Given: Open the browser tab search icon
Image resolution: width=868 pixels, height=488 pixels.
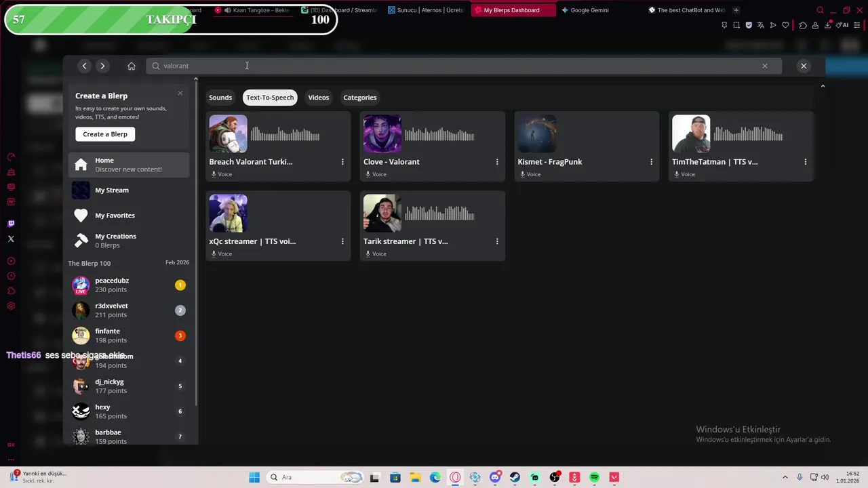Looking at the screenshot, I should click(x=820, y=10).
